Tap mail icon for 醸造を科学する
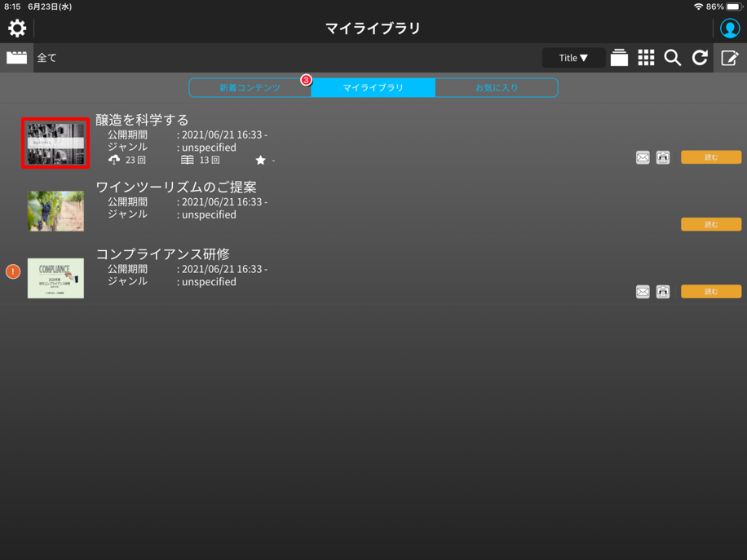Image resolution: width=747 pixels, height=560 pixels. click(x=643, y=157)
